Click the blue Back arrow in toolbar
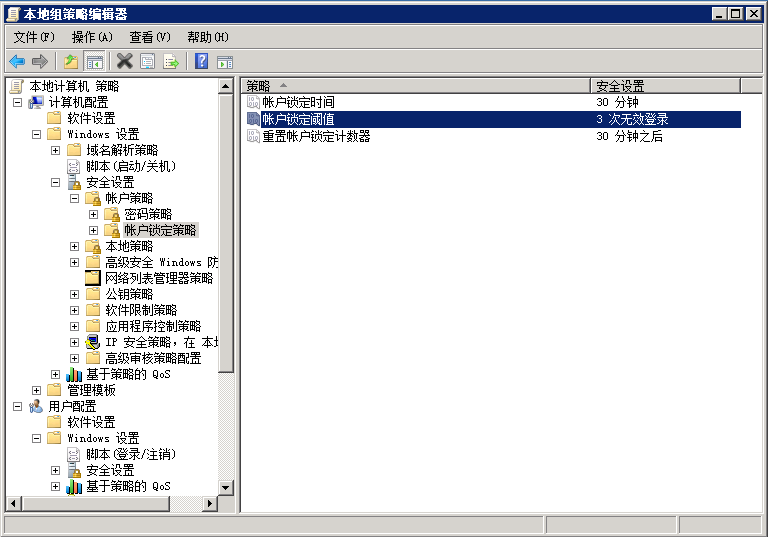Screen dimensions: 768x537 pos(17,61)
